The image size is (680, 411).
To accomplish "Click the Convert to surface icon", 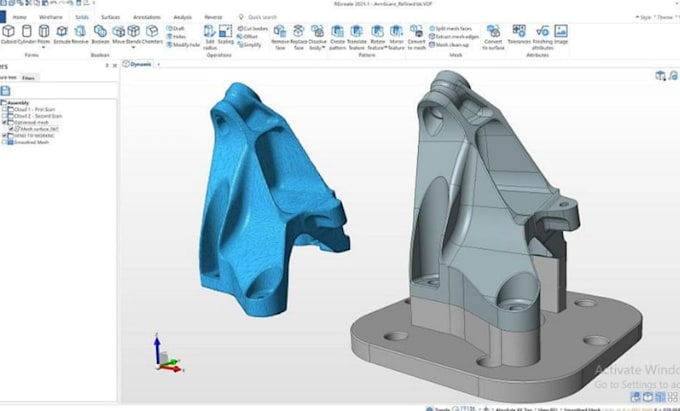I will [x=493, y=37].
